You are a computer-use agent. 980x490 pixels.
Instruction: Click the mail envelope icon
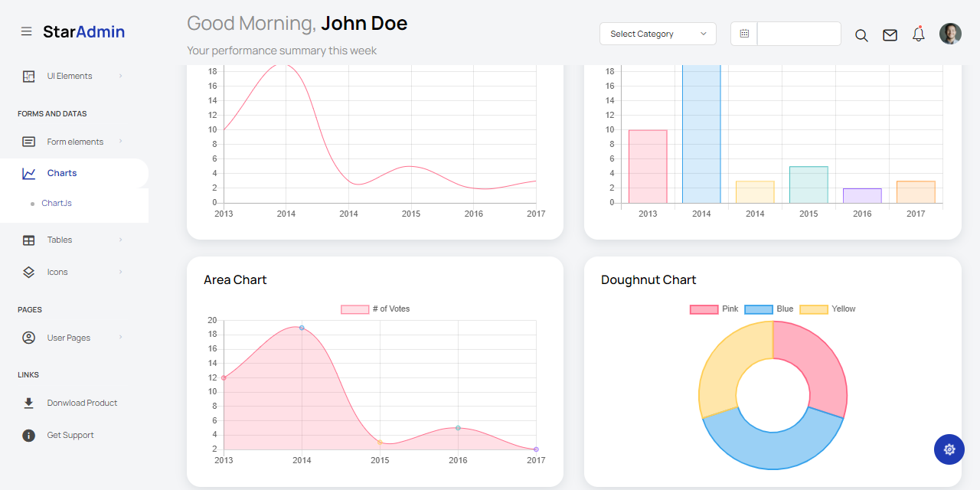(890, 34)
